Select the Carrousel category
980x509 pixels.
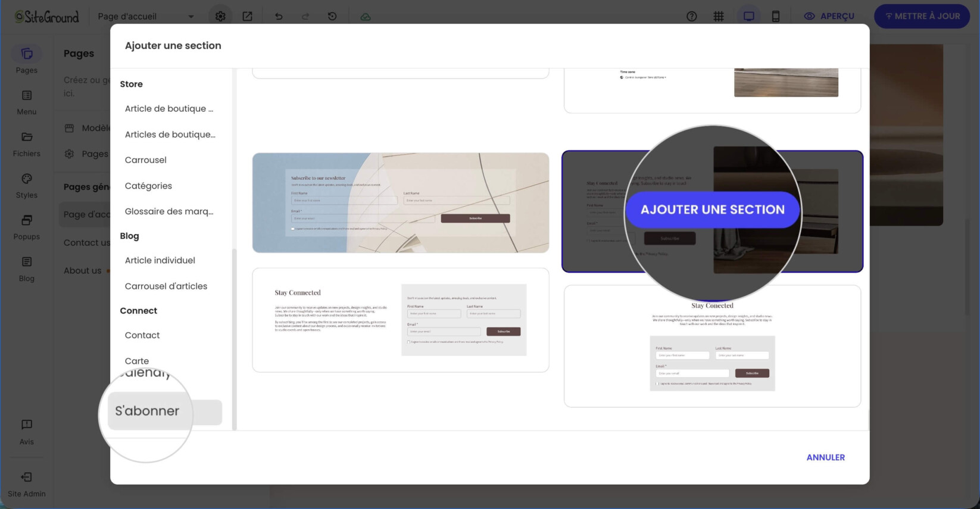[146, 160]
